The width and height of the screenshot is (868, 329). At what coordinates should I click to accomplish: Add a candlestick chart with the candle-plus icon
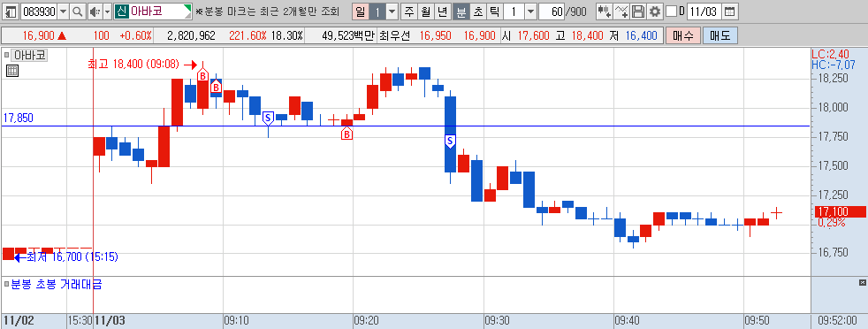tap(605, 11)
